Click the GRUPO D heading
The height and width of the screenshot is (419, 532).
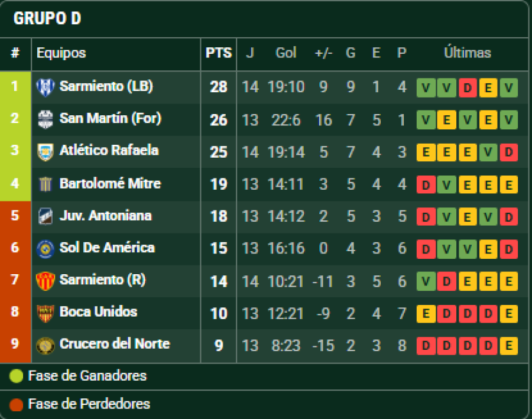click(x=47, y=19)
